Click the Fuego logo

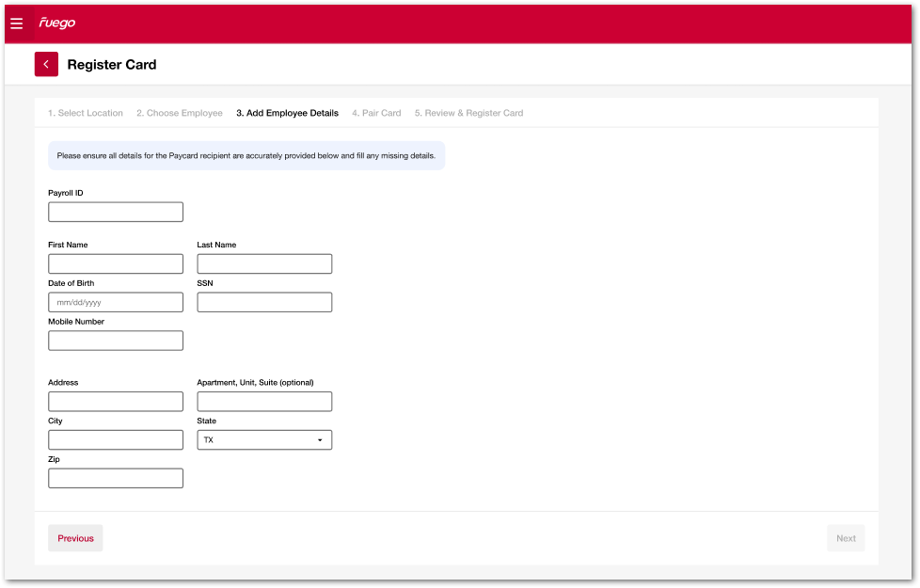[57, 24]
